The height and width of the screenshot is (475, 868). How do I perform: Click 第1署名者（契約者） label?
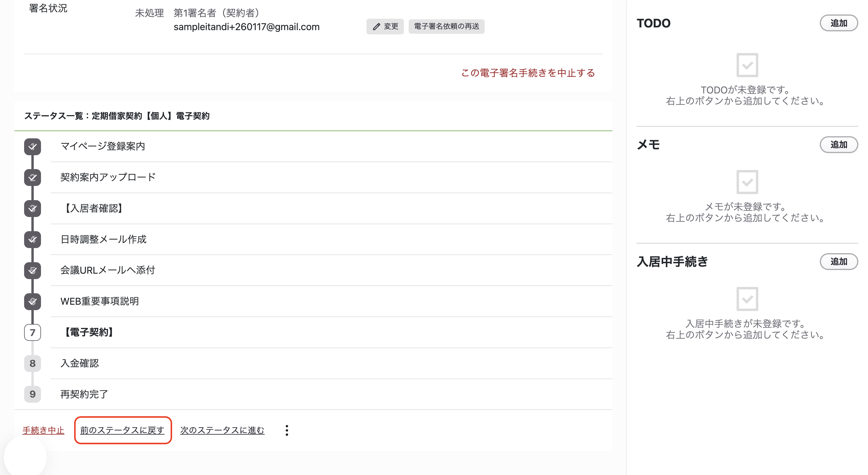coord(217,13)
